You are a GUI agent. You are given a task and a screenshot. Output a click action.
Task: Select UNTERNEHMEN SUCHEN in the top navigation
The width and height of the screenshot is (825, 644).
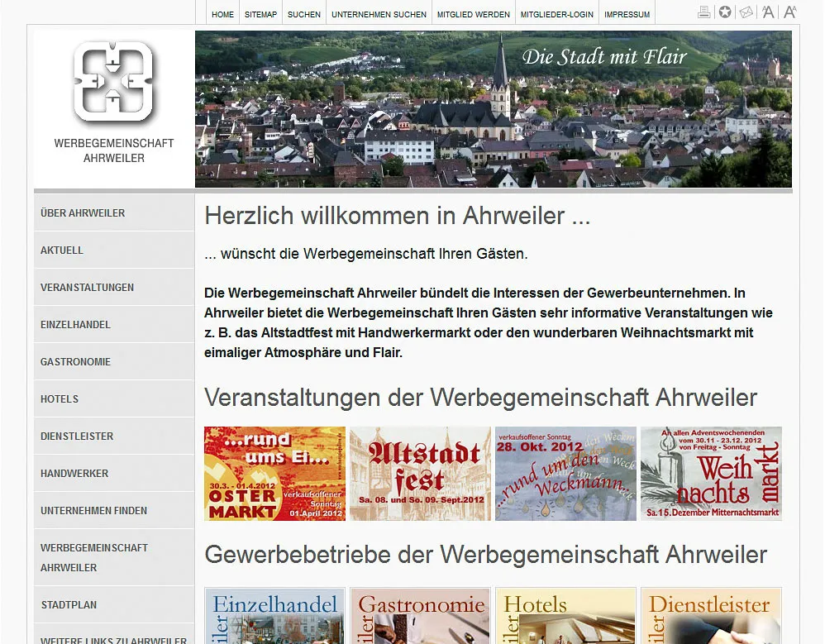pyautogui.click(x=379, y=13)
